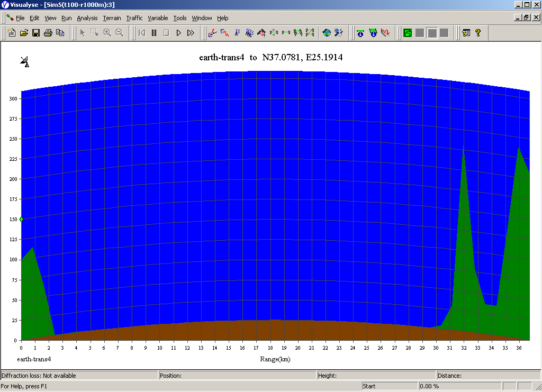Open the View menu
The height and width of the screenshot is (392, 542).
50,18
